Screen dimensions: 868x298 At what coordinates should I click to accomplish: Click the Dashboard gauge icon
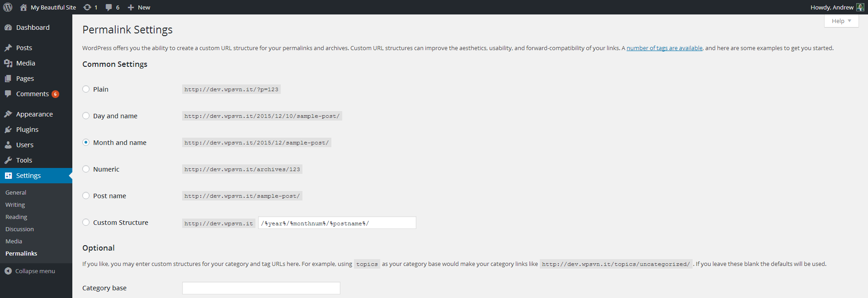point(8,28)
